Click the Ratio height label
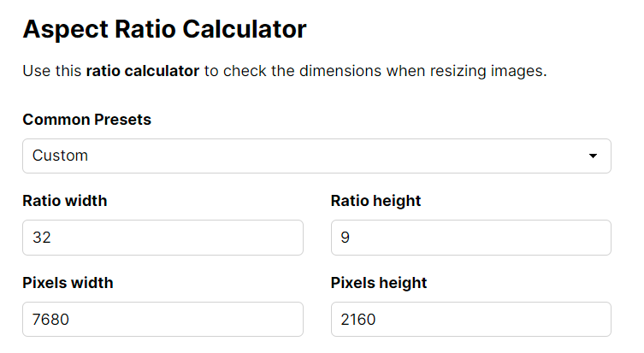 (375, 201)
